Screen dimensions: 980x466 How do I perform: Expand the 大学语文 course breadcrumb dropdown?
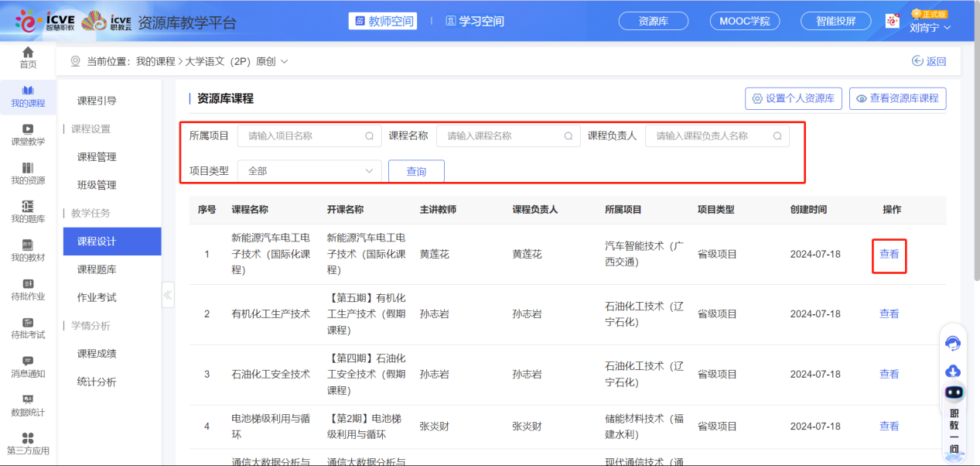[x=284, y=61]
